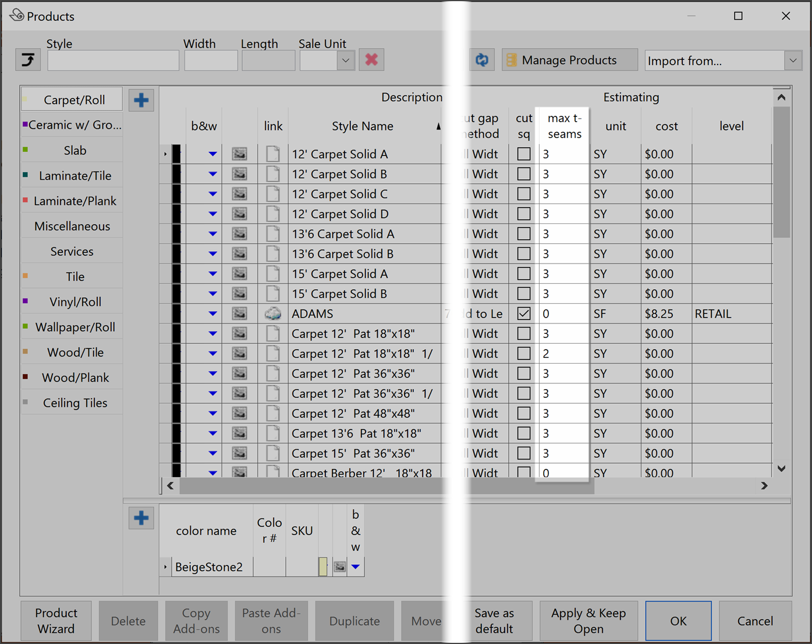812x644 pixels.
Task: Click the document link icon for 12' Carpet Solid B
Action: pos(273,174)
